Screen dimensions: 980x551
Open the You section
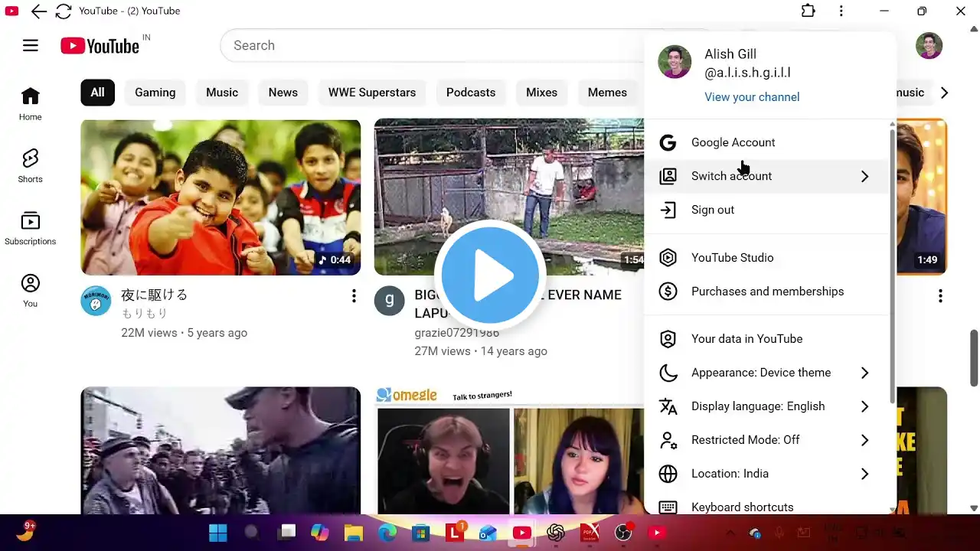(30, 289)
